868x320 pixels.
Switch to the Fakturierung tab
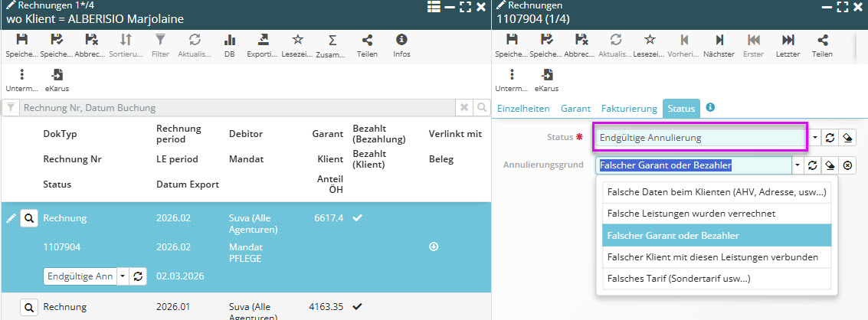tap(629, 109)
